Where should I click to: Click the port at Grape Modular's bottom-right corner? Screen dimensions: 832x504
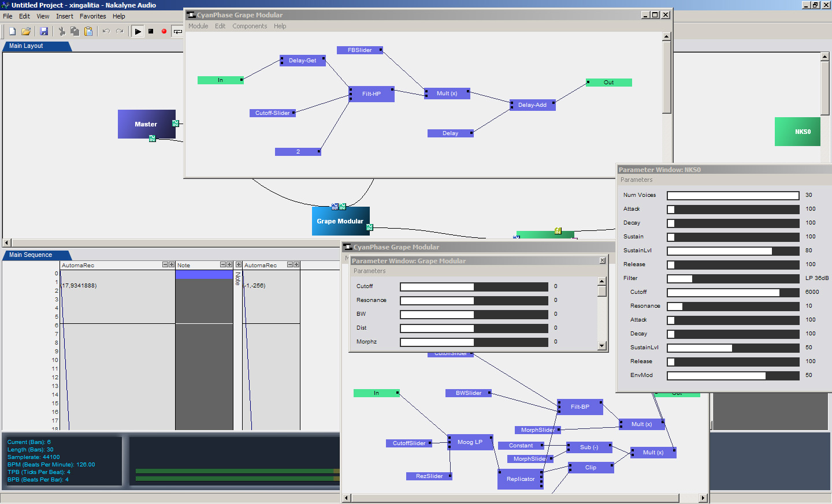pyautogui.click(x=370, y=227)
